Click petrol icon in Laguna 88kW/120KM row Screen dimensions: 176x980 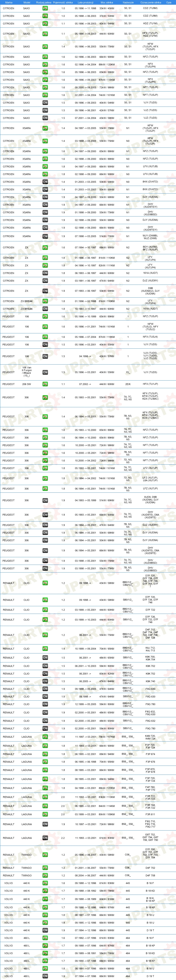45,788
